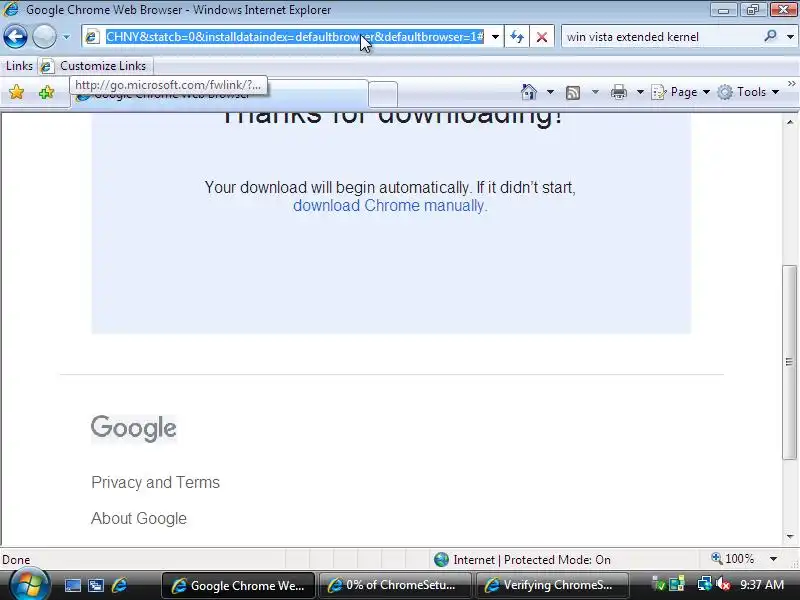Expand the Print options dropdown arrow
800x600 pixels.
click(640, 92)
